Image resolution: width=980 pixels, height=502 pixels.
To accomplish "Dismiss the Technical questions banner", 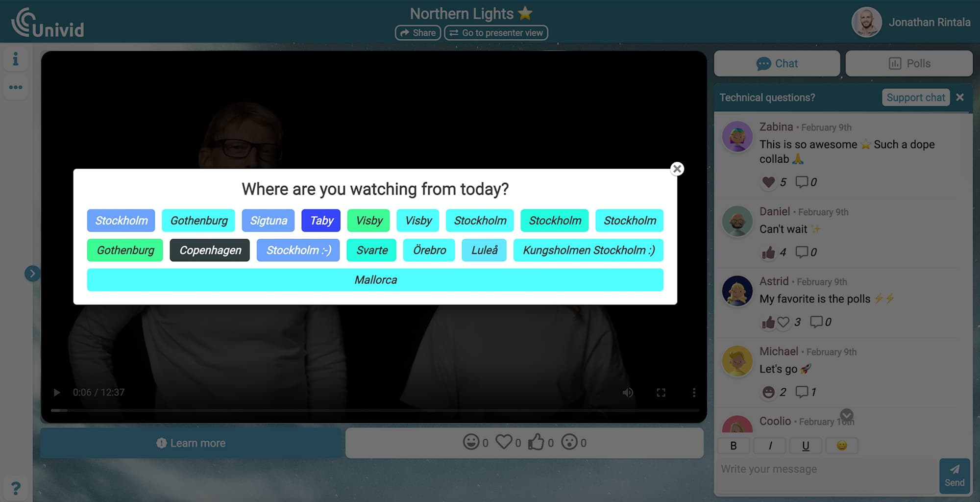I will pos(960,97).
